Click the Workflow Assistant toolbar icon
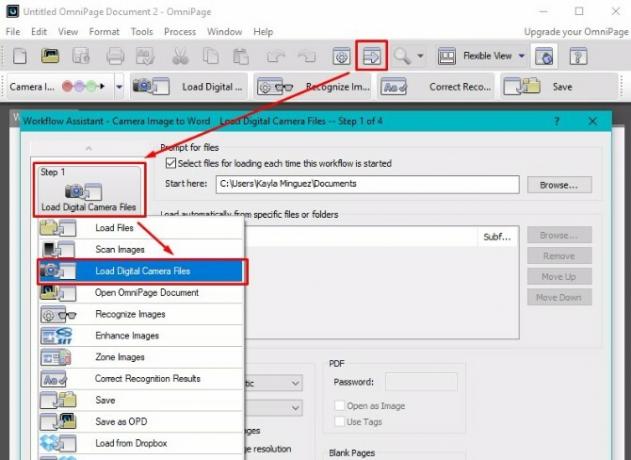This screenshot has height=460, width=631. pyautogui.click(x=371, y=56)
